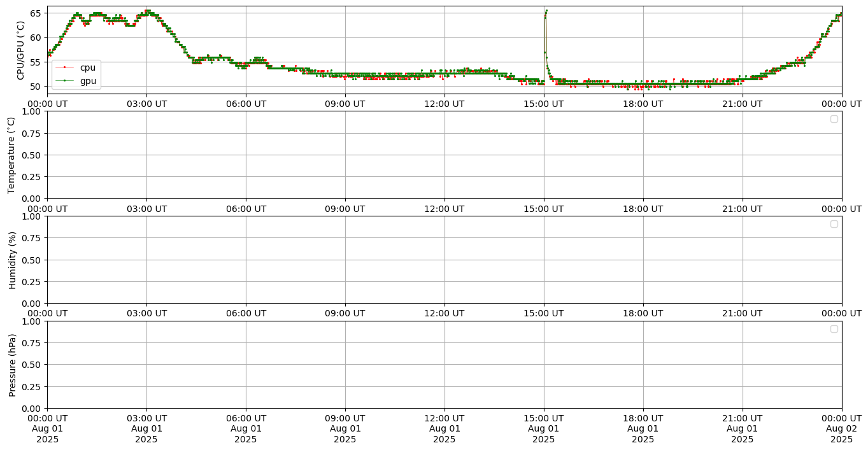
Task: Click the empty legend box in Humidity plot
Action: tap(834, 224)
